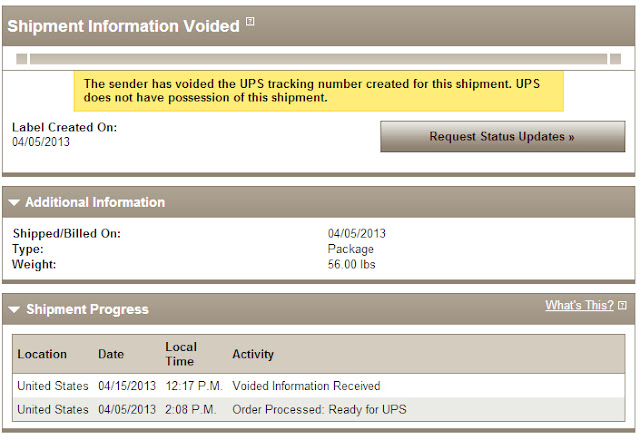Open the What's This? link
Viewport: 640px width, 440px height.
pos(579,305)
